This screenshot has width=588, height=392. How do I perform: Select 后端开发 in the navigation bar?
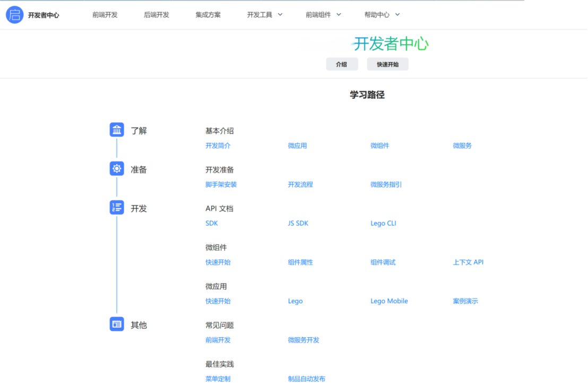[157, 15]
